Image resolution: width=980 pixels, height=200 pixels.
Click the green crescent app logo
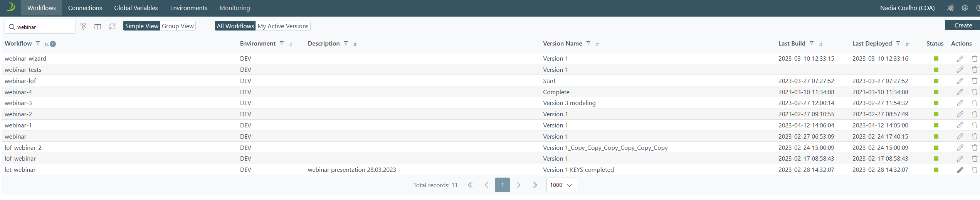[x=10, y=7]
